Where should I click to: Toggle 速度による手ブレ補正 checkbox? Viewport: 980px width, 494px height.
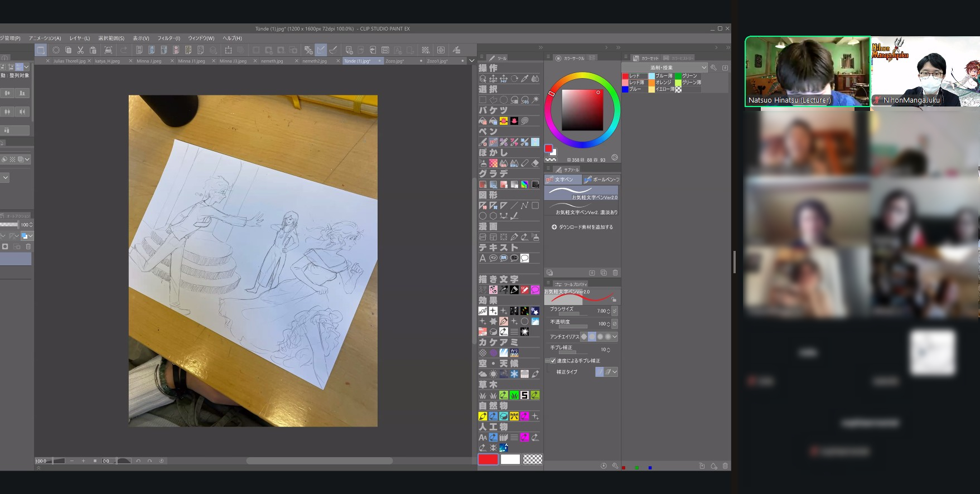[x=553, y=361]
